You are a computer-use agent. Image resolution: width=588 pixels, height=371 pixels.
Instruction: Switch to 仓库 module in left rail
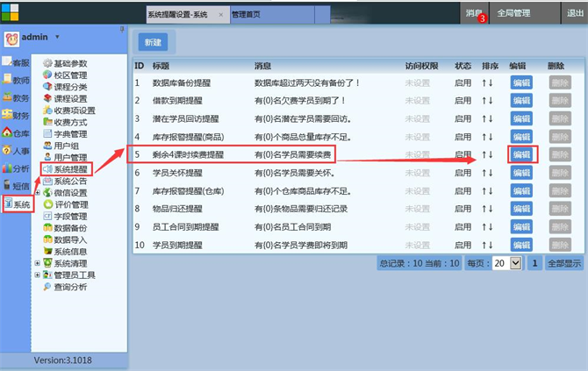(x=16, y=132)
